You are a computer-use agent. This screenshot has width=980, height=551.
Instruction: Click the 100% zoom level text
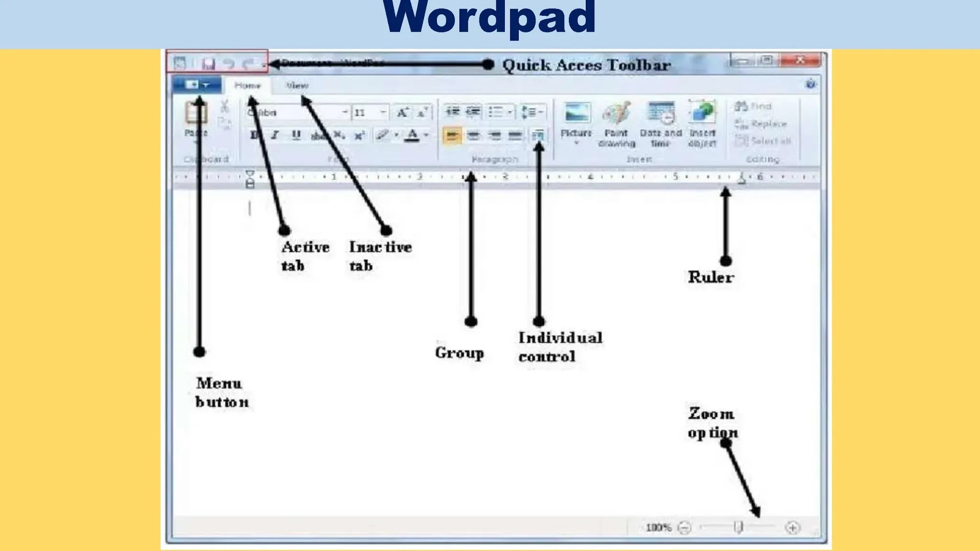point(658,528)
